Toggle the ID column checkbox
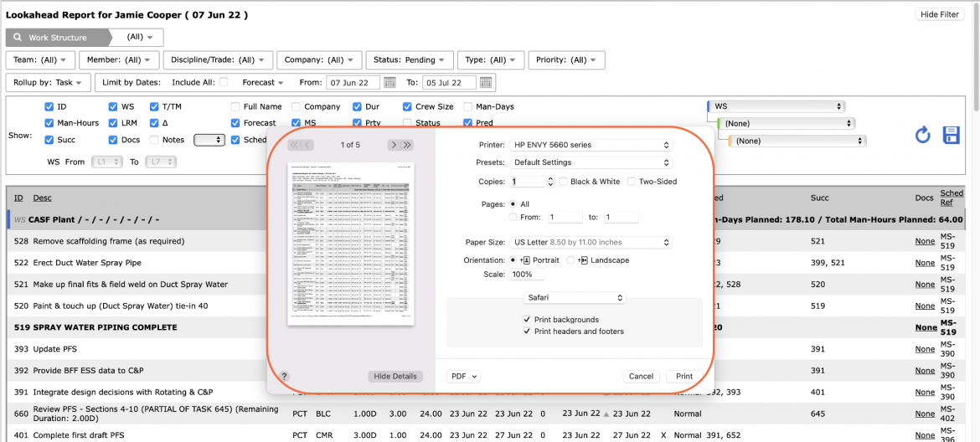The width and height of the screenshot is (980, 442). [49, 107]
